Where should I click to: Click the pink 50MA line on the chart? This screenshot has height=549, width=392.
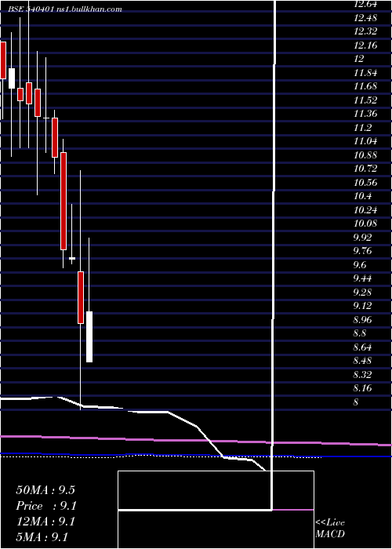click(196, 440)
